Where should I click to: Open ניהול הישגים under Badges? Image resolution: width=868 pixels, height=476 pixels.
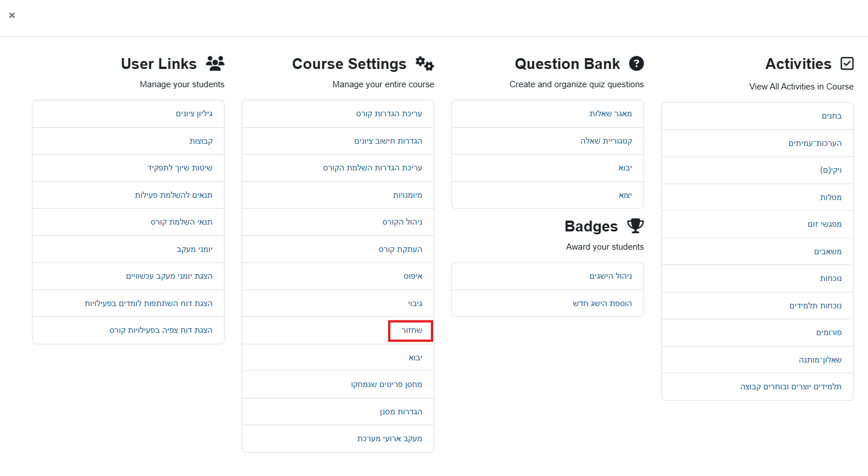coord(610,276)
